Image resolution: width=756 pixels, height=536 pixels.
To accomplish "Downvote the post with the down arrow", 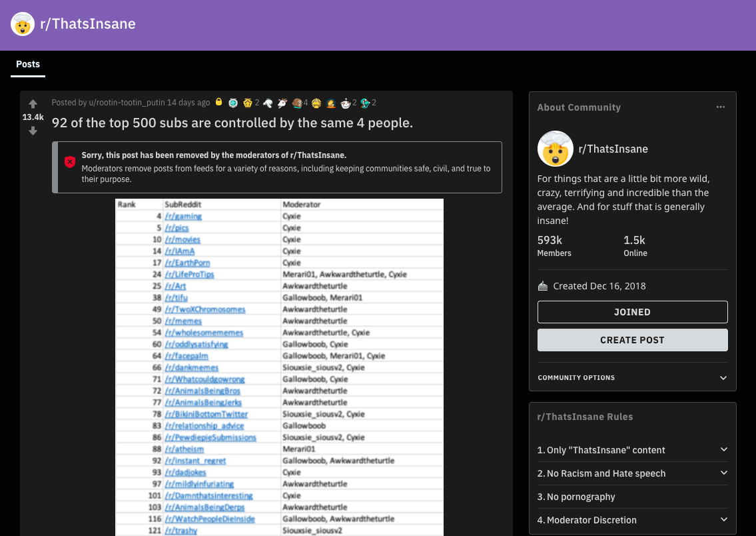I will tap(33, 131).
